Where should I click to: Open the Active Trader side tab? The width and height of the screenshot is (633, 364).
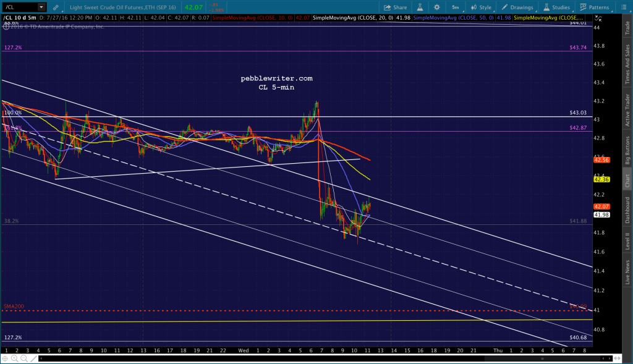pos(627,110)
